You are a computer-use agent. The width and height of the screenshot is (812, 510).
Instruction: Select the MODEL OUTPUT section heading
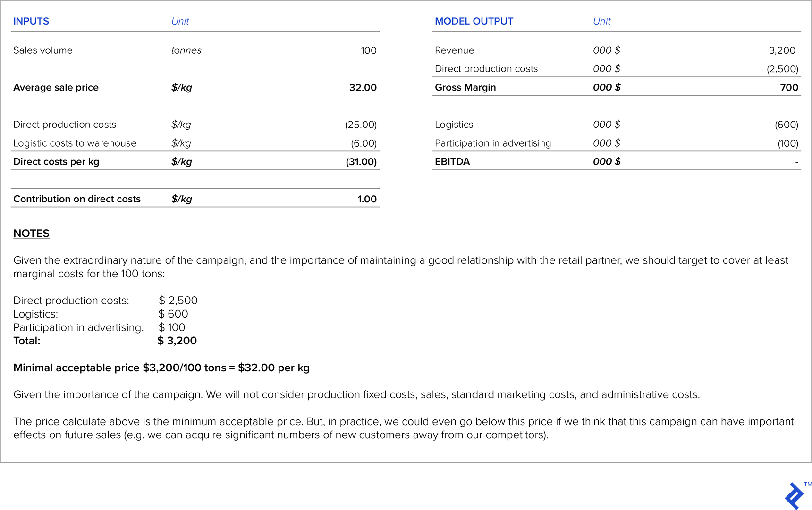pyautogui.click(x=474, y=21)
